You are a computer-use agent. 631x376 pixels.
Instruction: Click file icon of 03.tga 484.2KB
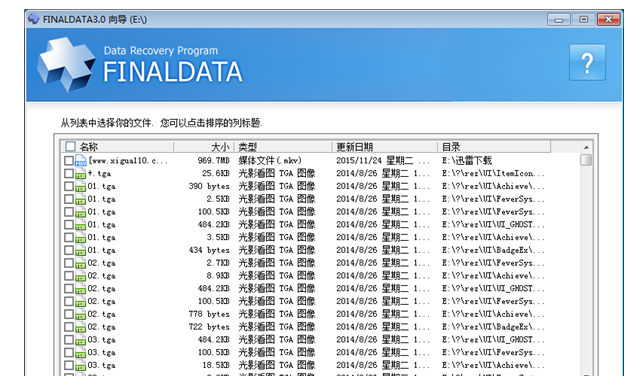pyautogui.click(x=80, y=340)
